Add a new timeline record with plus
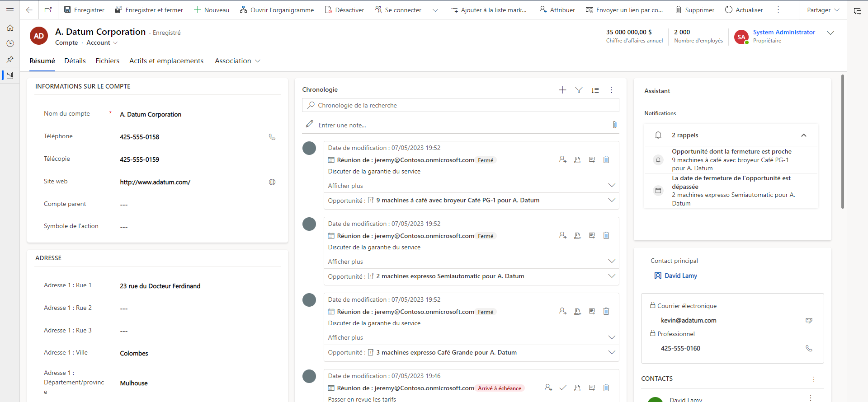This screenshot has width=868, height=402. (x=562, y=90)
